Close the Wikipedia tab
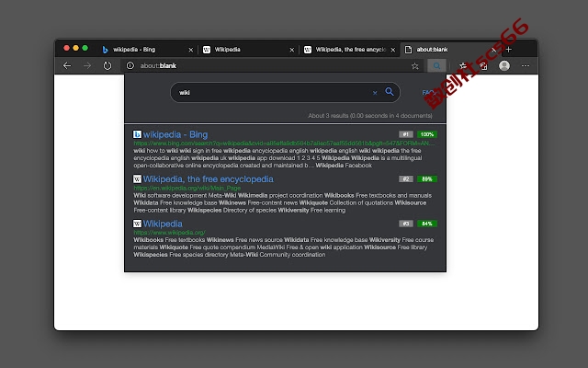 coord(292,50)
